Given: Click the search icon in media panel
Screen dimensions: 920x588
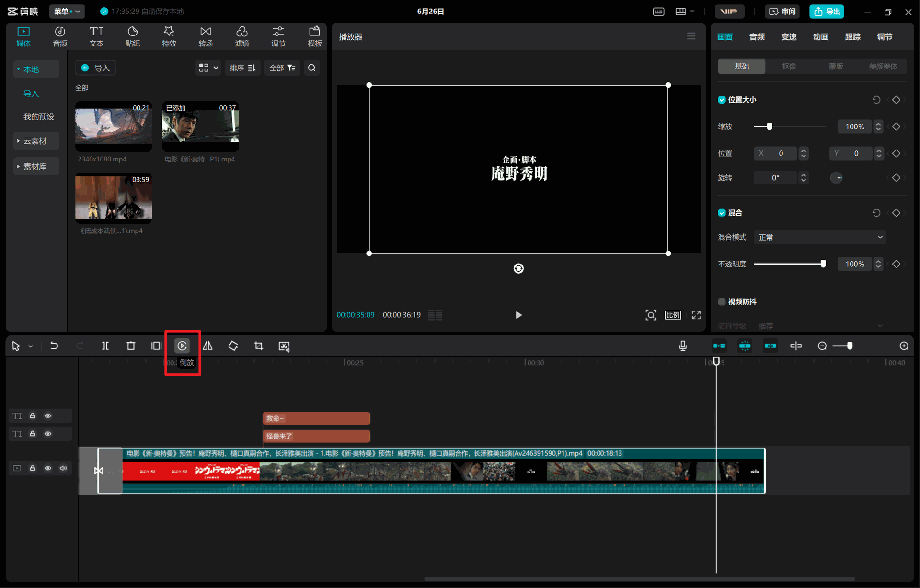Looking at the screenshot, I should coord(312,68).
